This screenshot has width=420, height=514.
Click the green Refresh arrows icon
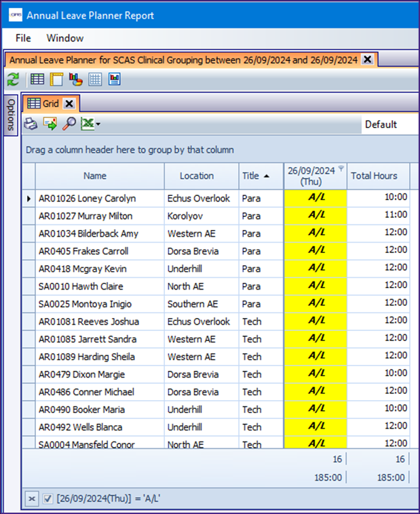13,80
